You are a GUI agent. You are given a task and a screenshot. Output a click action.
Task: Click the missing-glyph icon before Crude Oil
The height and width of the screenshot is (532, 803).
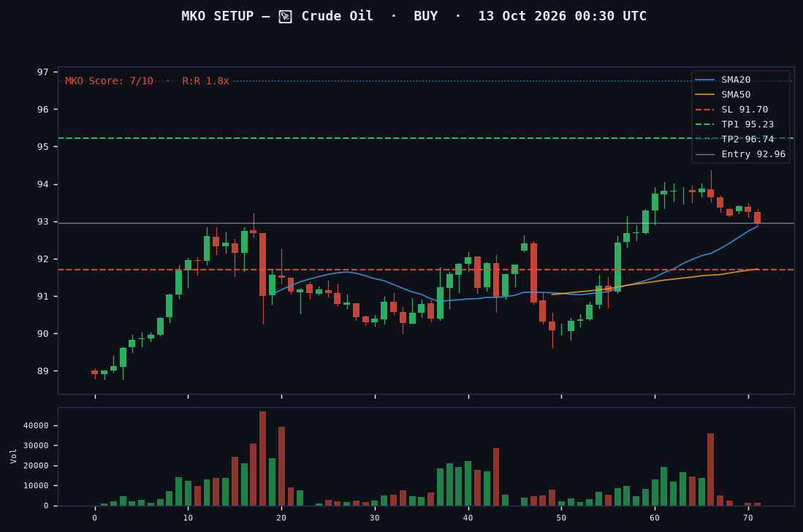(285, 17)
